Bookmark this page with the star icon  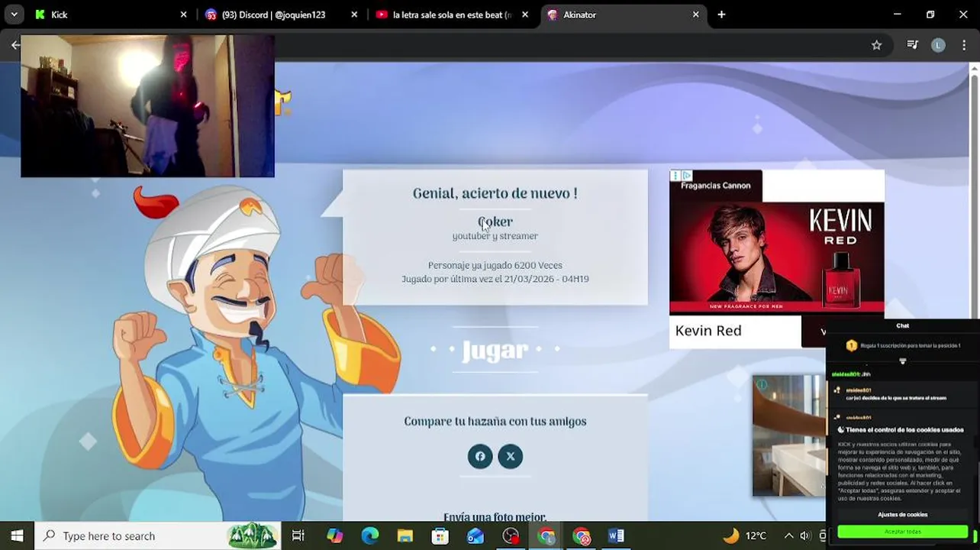pyautogui.click(x=877, y=45)
